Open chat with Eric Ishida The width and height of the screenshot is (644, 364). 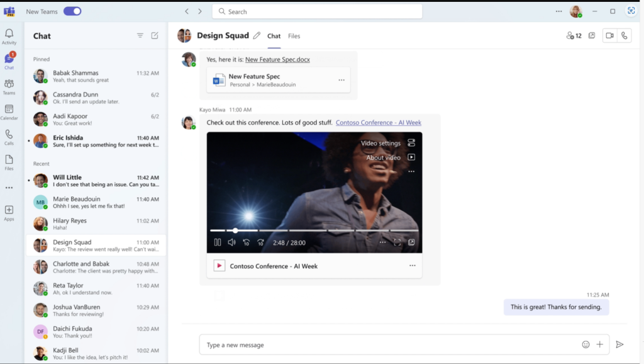click(x=96, y=141)
